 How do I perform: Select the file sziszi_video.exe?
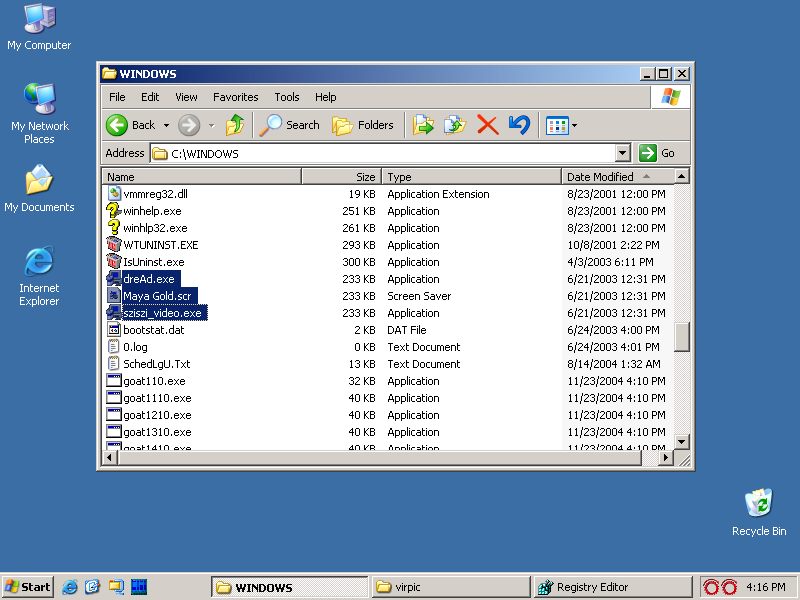pyautogui.click(x=163, y=313)
